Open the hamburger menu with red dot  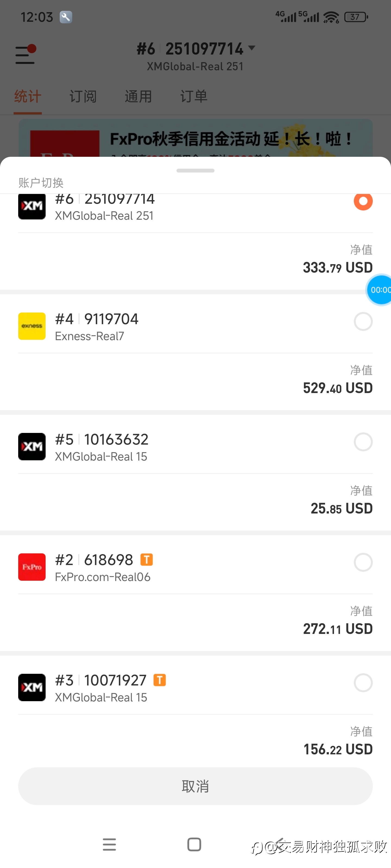click(26, 55)
